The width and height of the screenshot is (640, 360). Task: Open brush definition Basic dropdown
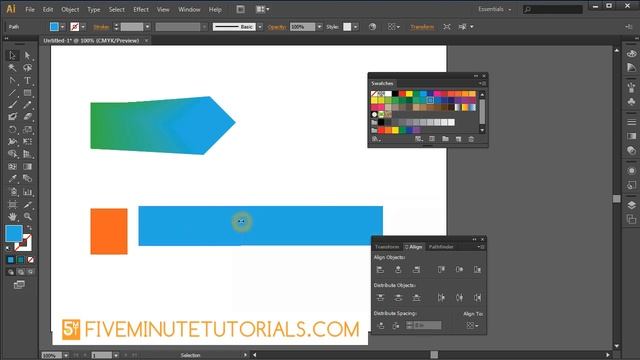pyautogui.click(x=260, y=27)
